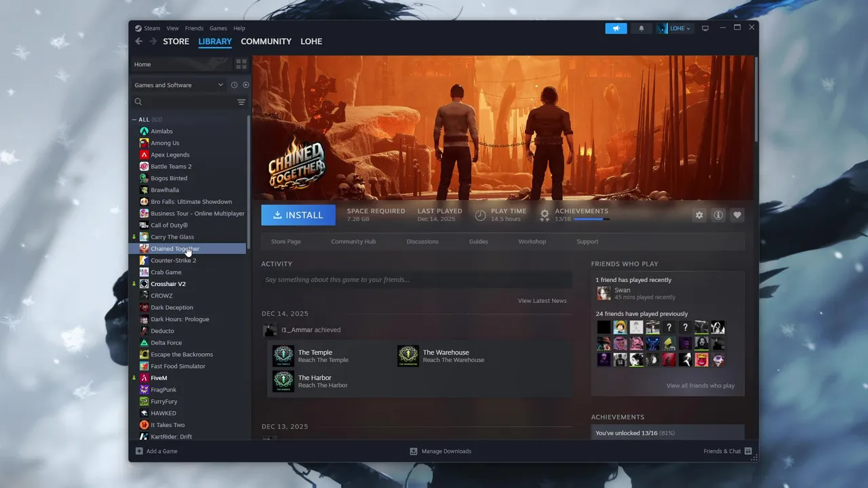
Task: Open the Help menu
Action: tap(239, 28)
